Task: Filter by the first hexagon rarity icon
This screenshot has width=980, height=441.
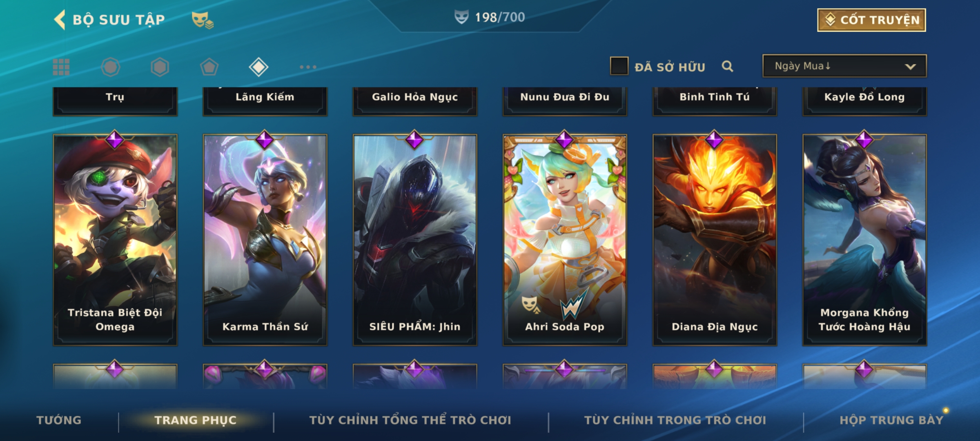Action: 111,67
